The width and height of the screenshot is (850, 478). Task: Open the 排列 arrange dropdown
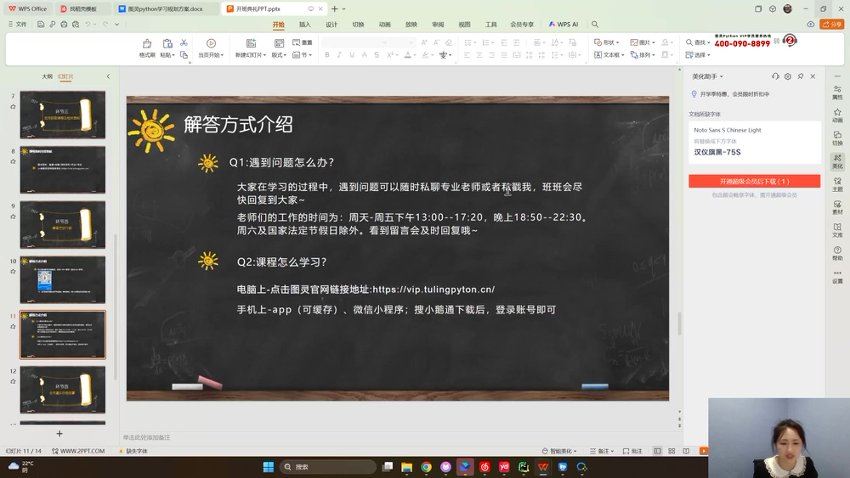tap(643, 55)
